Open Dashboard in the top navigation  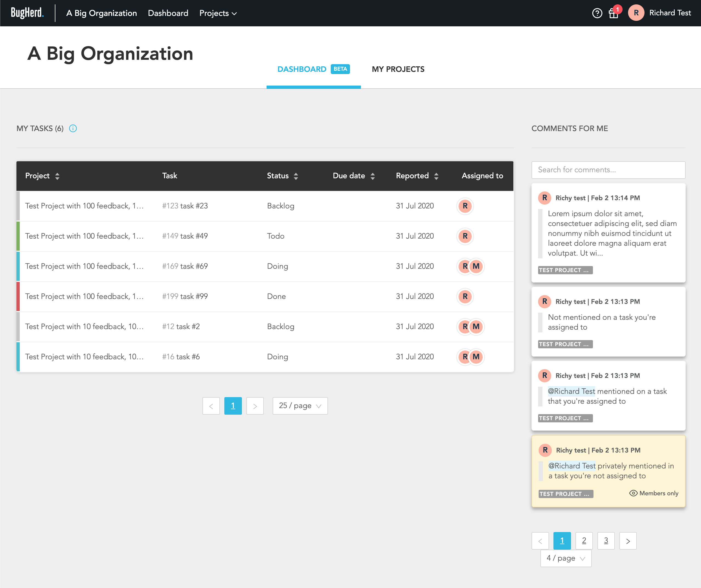point(168,13)
